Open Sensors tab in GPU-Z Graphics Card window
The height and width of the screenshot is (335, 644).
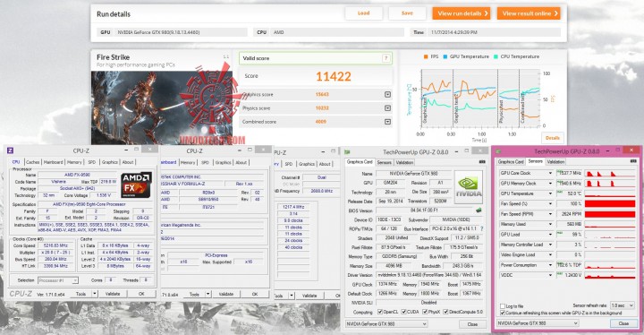(x=384, y=162)
